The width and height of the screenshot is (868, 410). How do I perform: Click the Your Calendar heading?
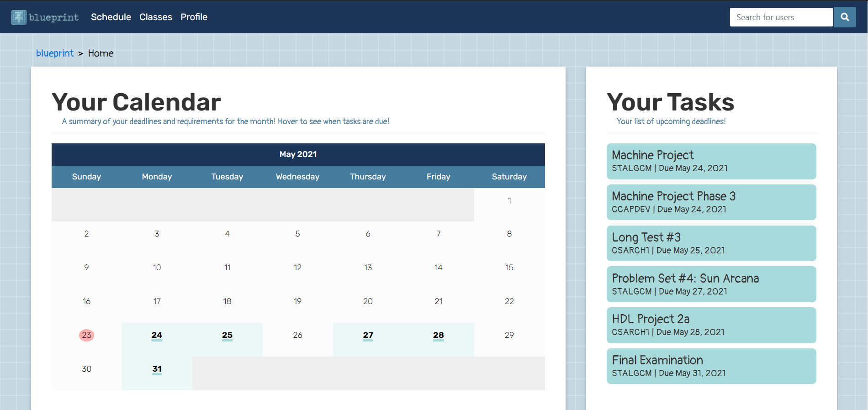pyautogui.click(x=136, y=102)
